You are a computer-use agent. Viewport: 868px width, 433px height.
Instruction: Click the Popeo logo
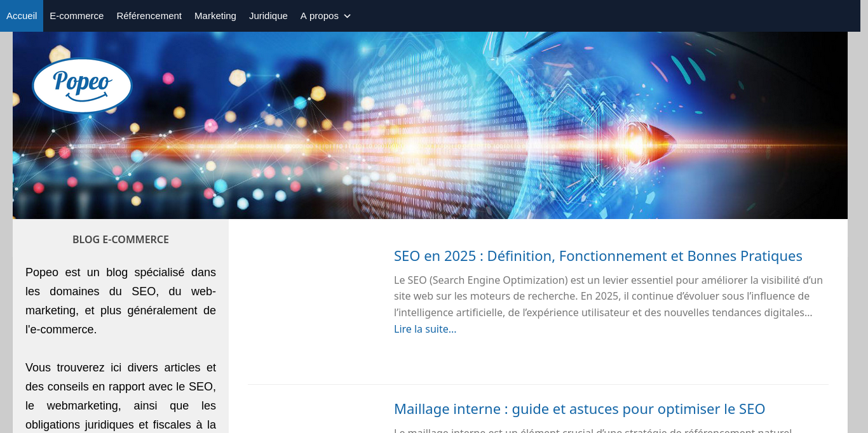82,85
